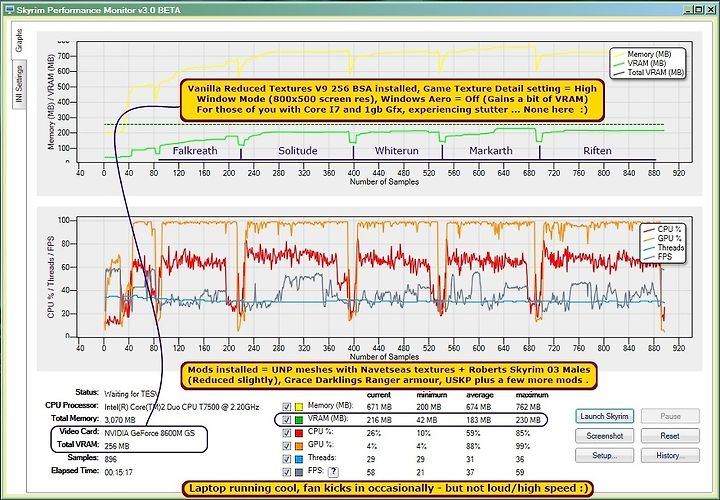Click the disabled Pause button
The image size is (720, 500).
670,416
